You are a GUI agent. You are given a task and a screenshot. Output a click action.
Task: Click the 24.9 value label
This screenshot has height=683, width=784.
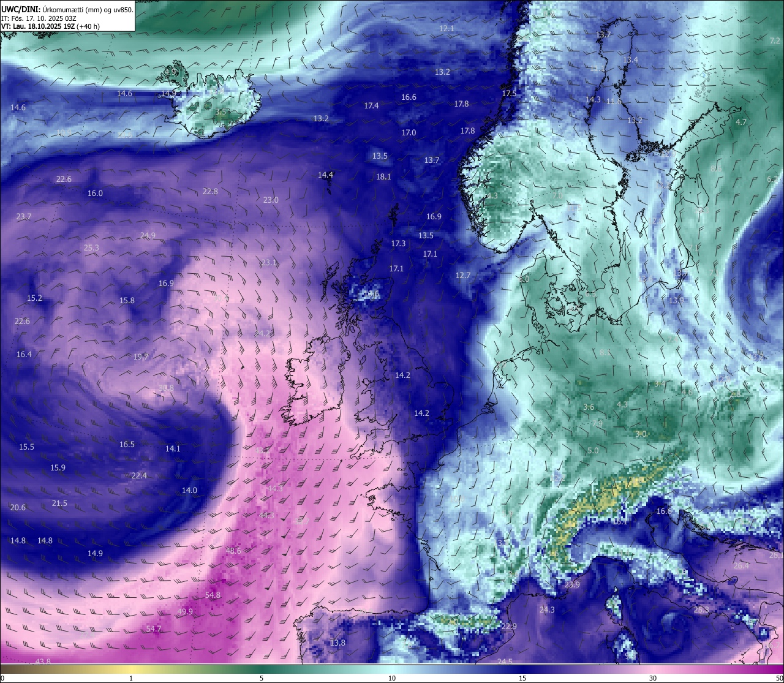148,236
